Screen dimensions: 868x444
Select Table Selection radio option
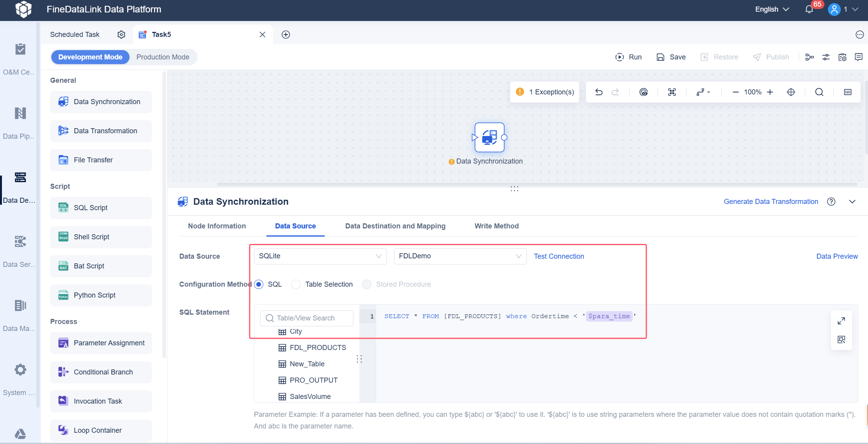coord(296,284)
